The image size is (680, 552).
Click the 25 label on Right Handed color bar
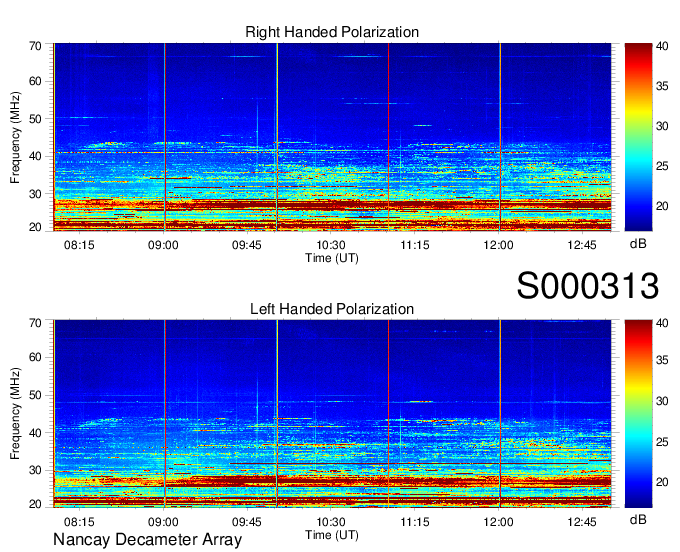662,166
